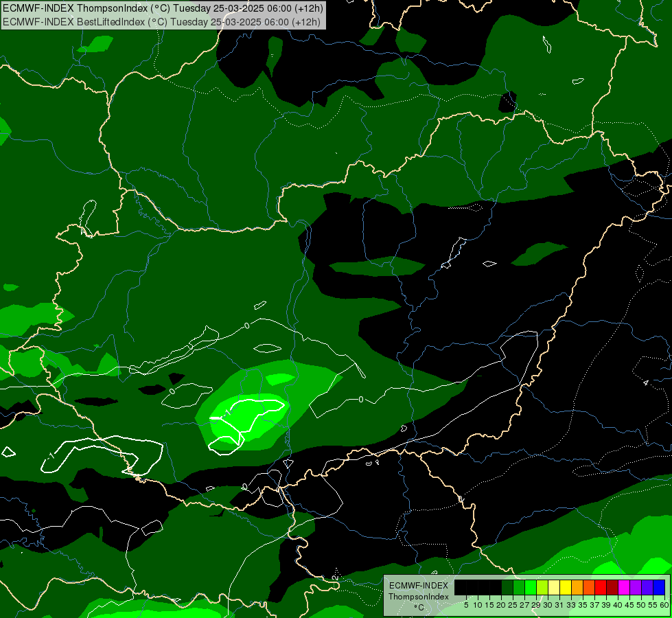Click the legend tick label 15

click(x=489, y=605)
